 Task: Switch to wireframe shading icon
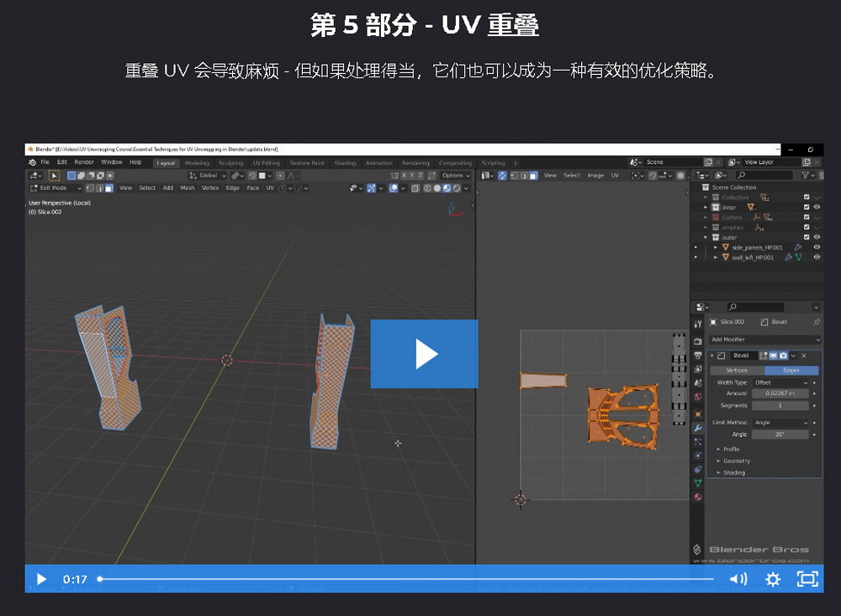(x=427, y=188)
